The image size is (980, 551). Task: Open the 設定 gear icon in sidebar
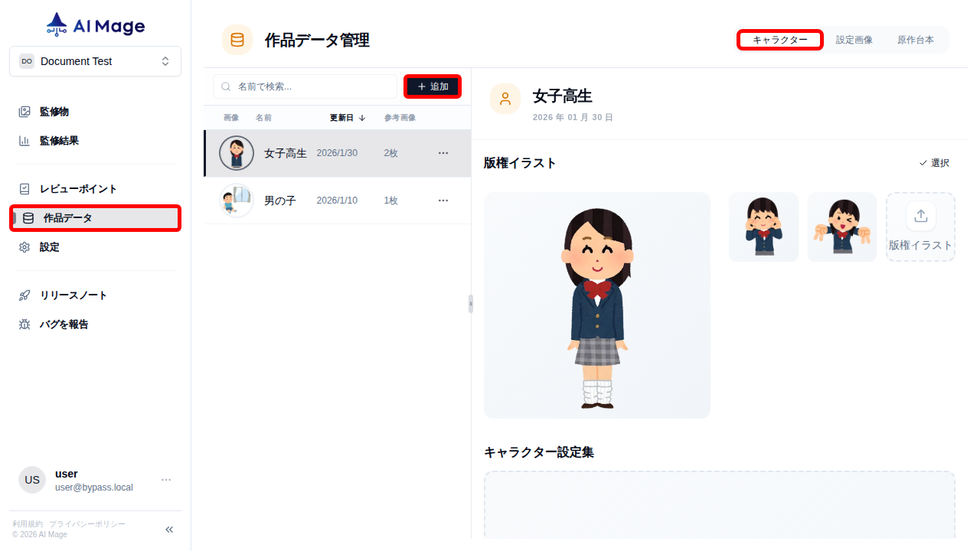(x=24, y=246)
